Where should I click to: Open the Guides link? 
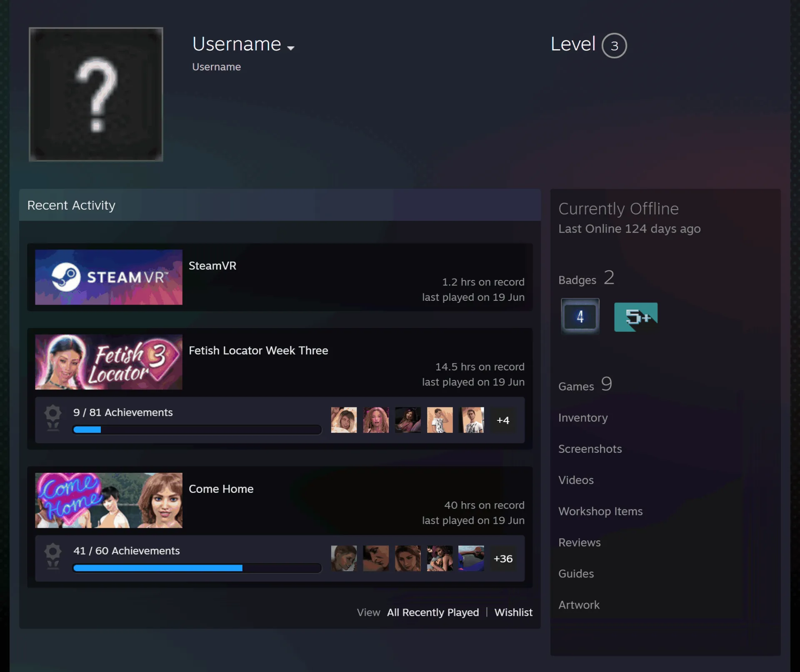point(576,574)
